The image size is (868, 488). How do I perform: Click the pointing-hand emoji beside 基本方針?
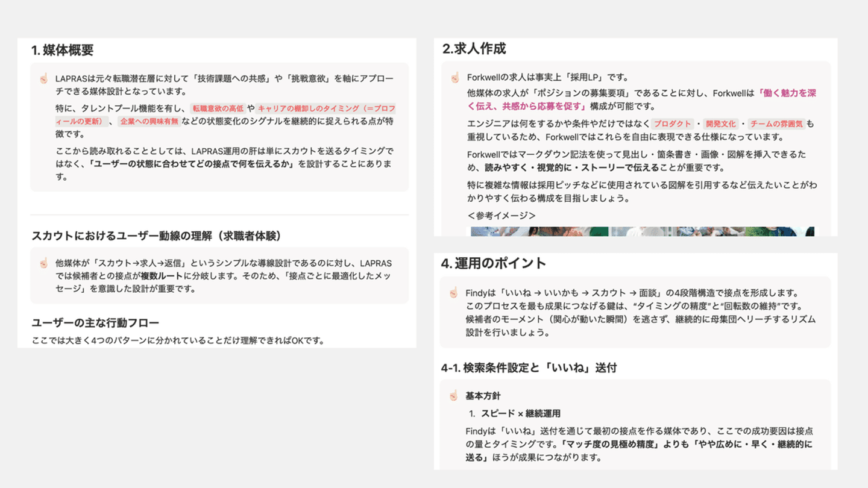coord(453,396)
